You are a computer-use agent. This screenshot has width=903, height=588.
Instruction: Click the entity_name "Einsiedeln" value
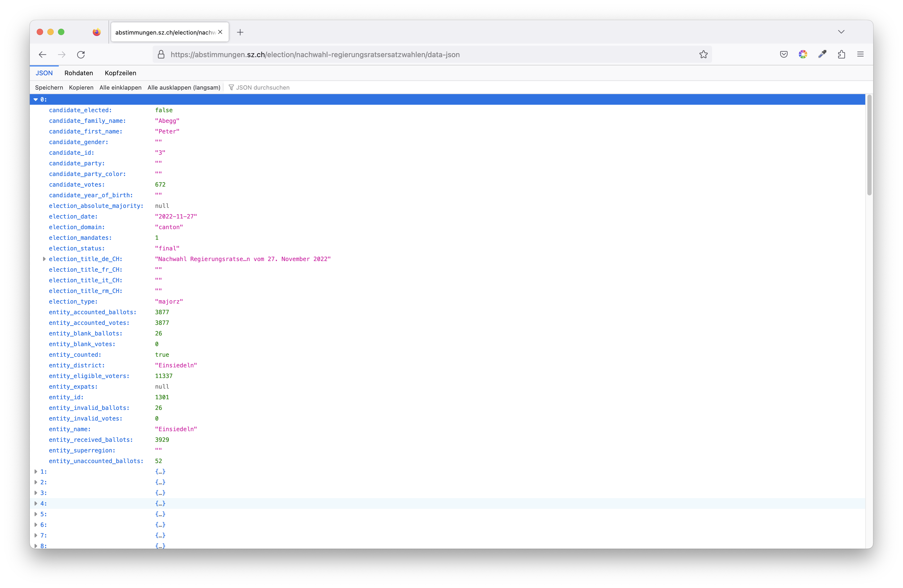(x=176, y=429)
